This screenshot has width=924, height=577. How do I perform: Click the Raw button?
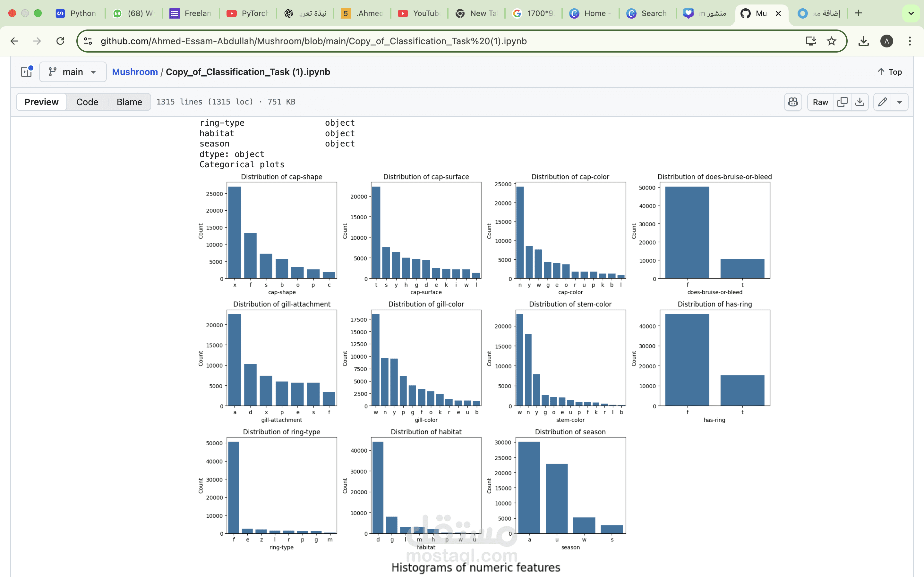[820, 102]
